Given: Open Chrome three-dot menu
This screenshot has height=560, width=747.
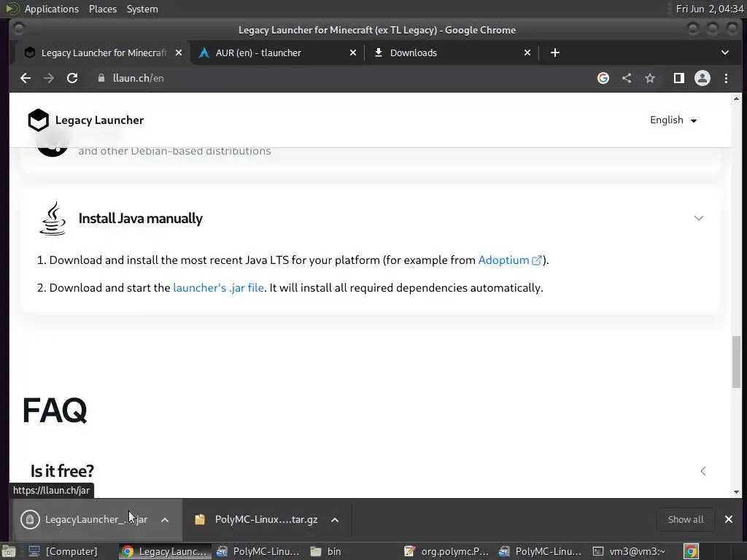Looking at the screenshot, I should coord(726,78).
